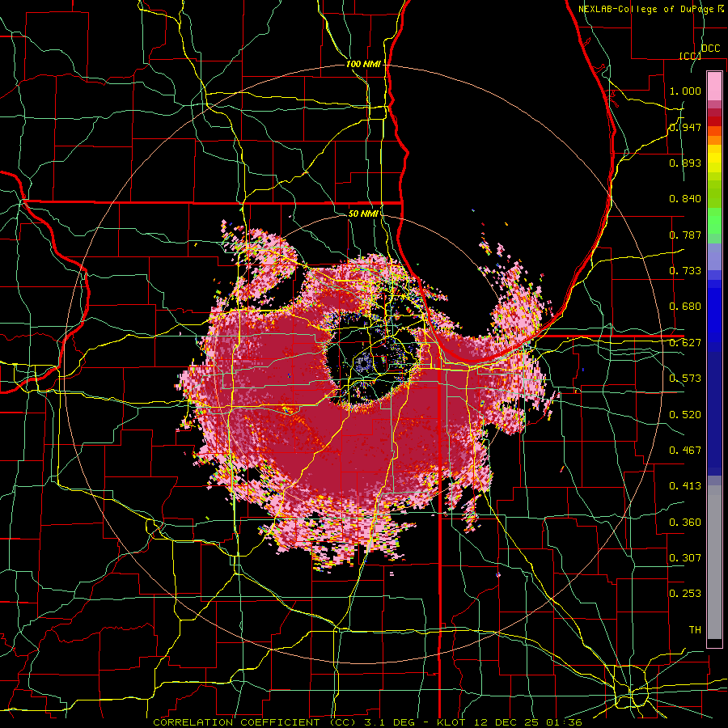The height and width of the screenshot is (728, 728).
Task: Click the 100 NMI range ring label
Action: 363,64
